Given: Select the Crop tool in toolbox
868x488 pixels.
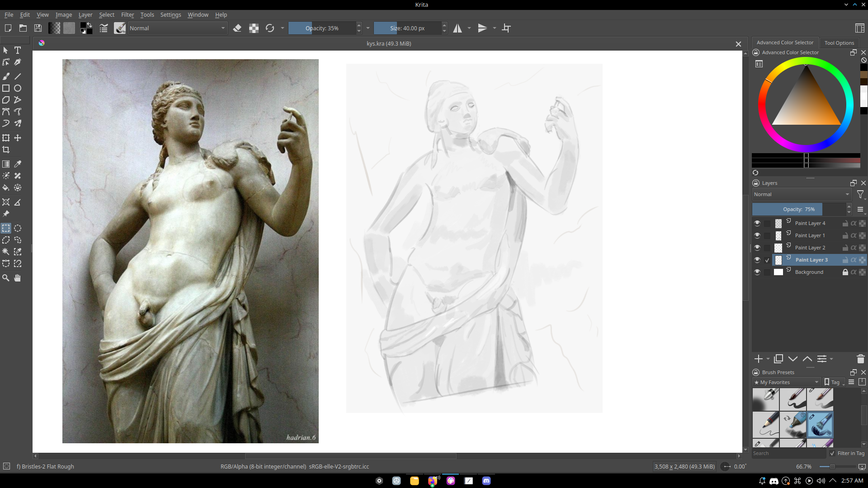Looking at the screenshot, I should (6, 150).
